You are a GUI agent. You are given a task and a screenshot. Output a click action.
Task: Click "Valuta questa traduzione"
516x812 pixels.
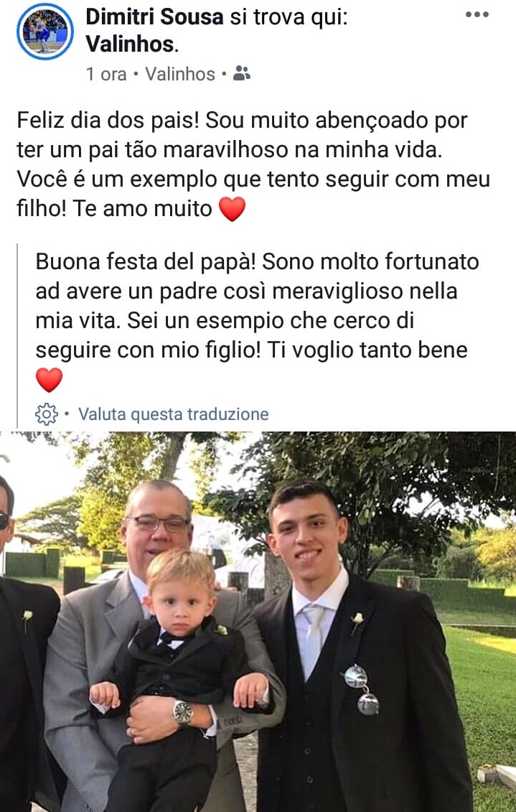pyautogui.click(x=174, y=414)
